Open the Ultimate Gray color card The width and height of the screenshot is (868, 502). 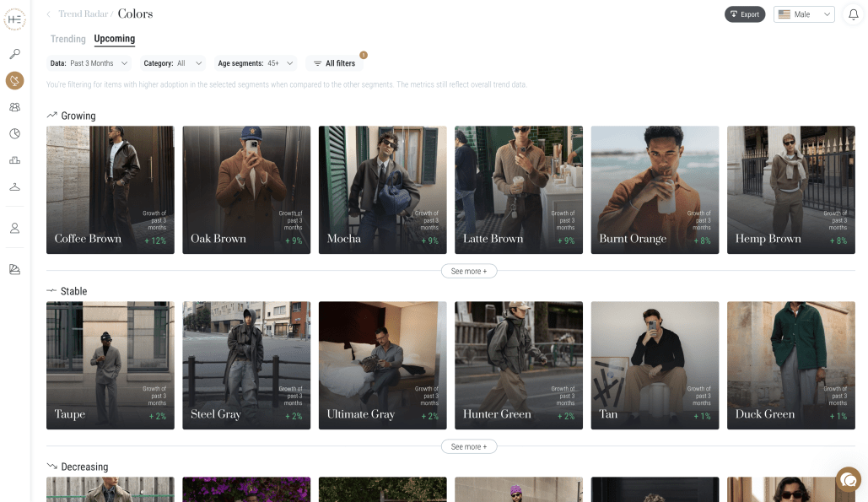pyautogui.click(x=382, y=365)
